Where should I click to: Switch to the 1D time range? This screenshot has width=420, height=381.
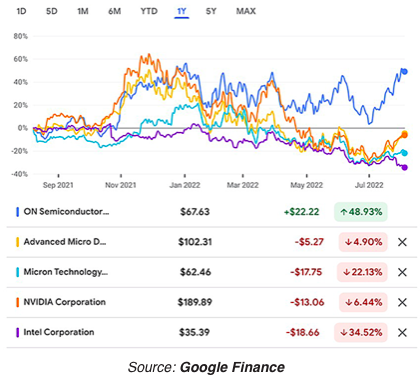pyautogui.click(x=21, y=11)
